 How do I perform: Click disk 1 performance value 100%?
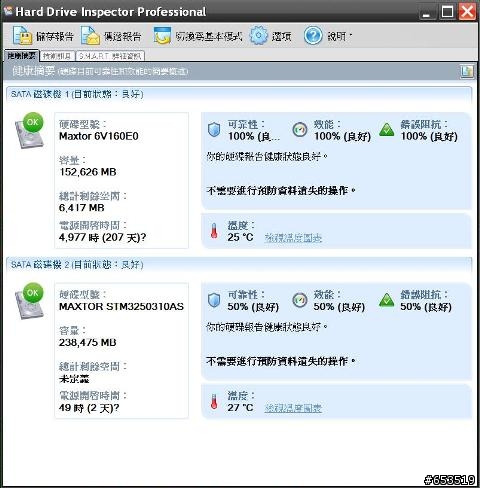point(342,136)
